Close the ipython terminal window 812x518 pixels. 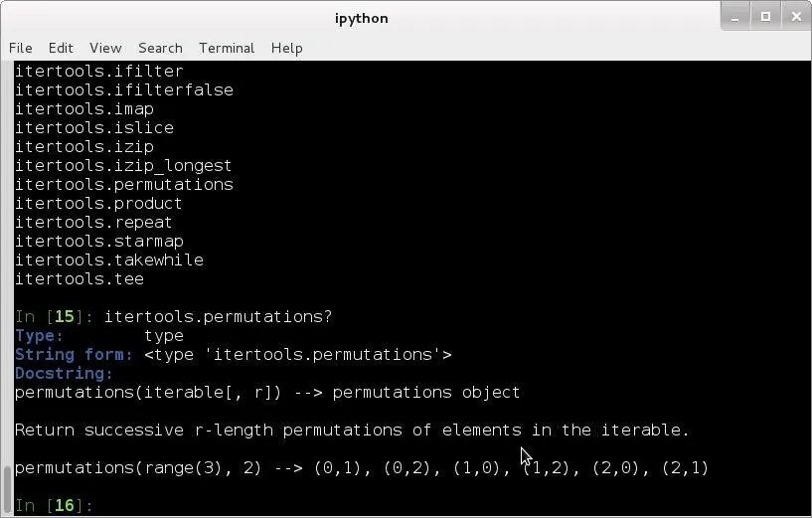[795, 16]
